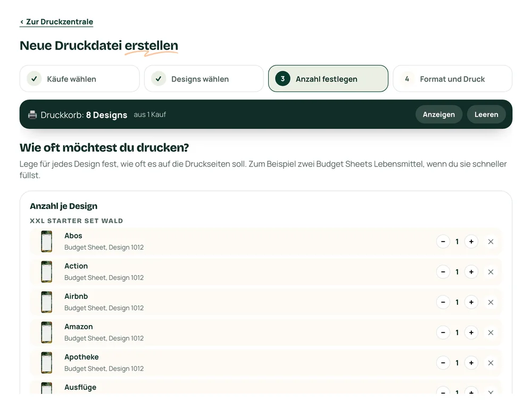
Task: Click the Anzeigen button in Druckkorb bar
Action: (439, 114)
